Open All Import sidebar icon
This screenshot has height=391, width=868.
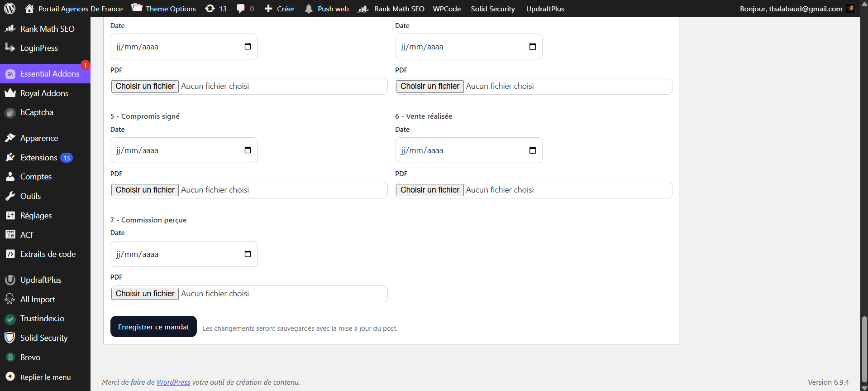tap(10, 299)
